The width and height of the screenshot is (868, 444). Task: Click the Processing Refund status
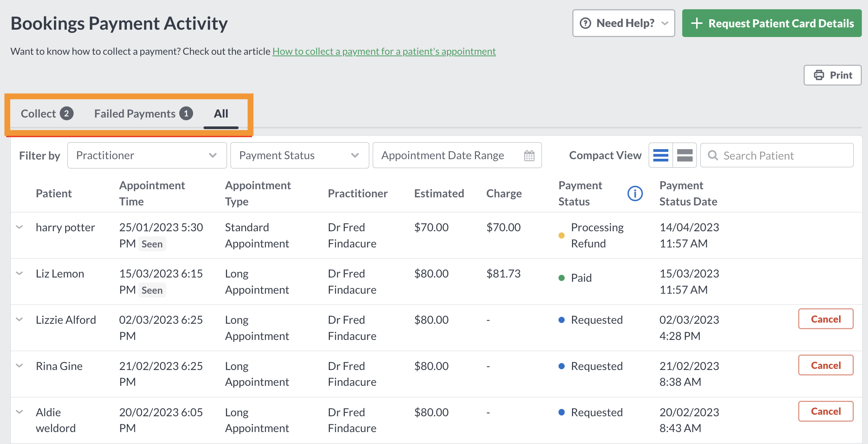coord(597,235)
